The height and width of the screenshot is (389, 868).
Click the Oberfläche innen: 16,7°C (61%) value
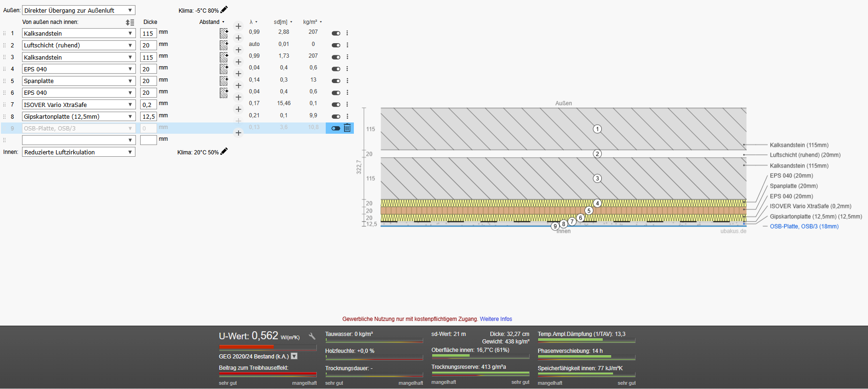[x=470, y=350]
